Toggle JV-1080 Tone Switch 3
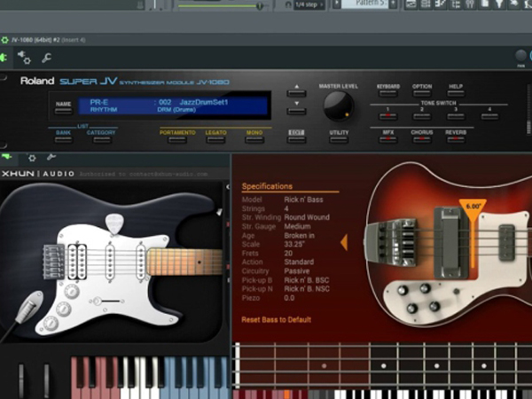Image resolution: width=532 pixels, height=399 pixels. (x=456, y=116)
